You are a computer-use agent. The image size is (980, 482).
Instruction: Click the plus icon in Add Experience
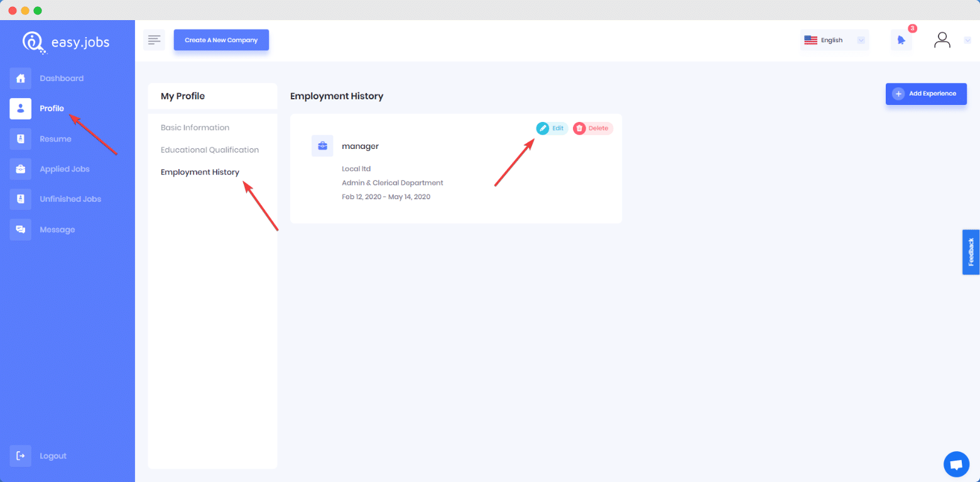(898, 94)
